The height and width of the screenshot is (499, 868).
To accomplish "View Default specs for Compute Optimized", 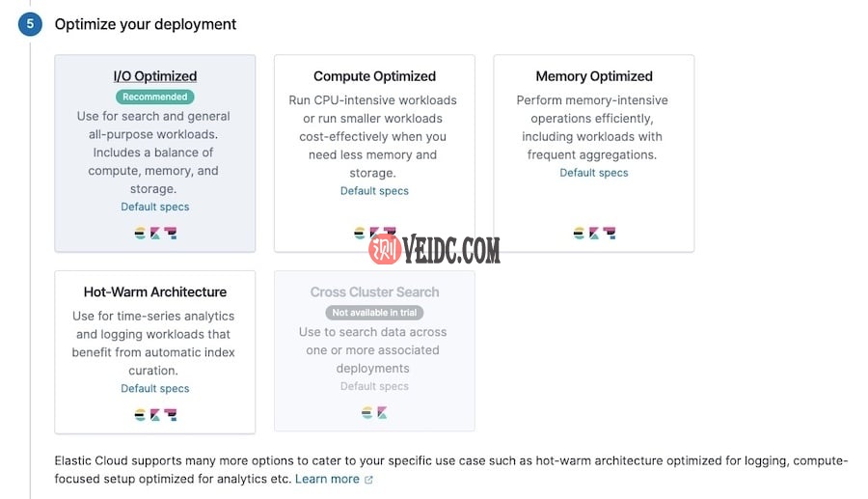I will click(374, 191).
